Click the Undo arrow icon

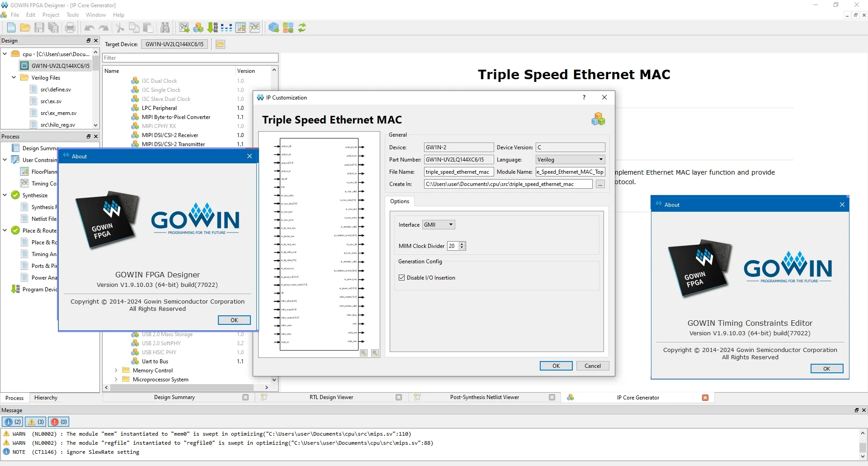90,28
